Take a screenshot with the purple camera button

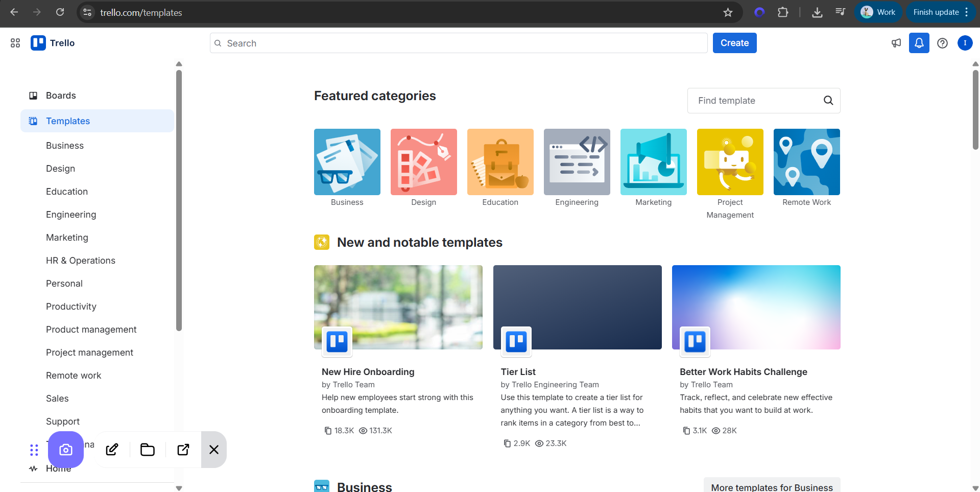66,450
